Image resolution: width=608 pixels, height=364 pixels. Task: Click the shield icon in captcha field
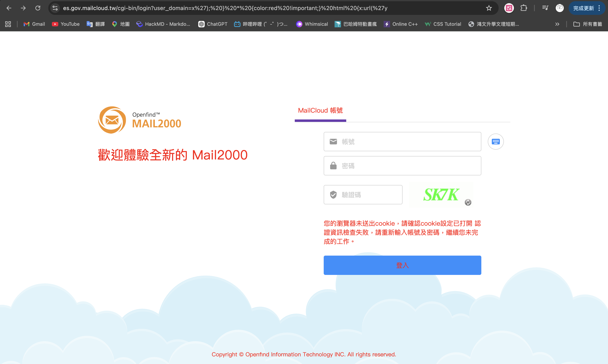pos(333,194)
